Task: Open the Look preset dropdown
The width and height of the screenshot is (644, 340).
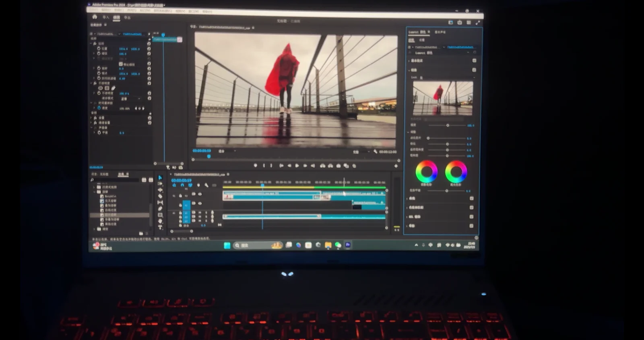Action: point(447,77)
